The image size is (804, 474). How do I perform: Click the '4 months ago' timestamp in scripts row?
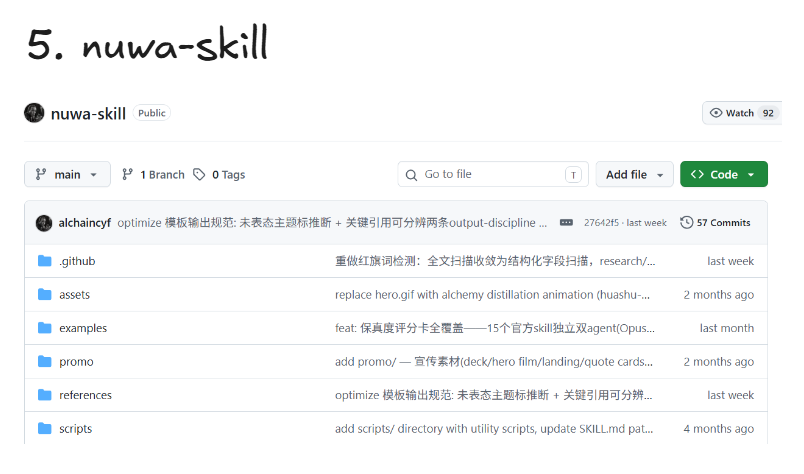pyautogui.click(x=718, y=428)
